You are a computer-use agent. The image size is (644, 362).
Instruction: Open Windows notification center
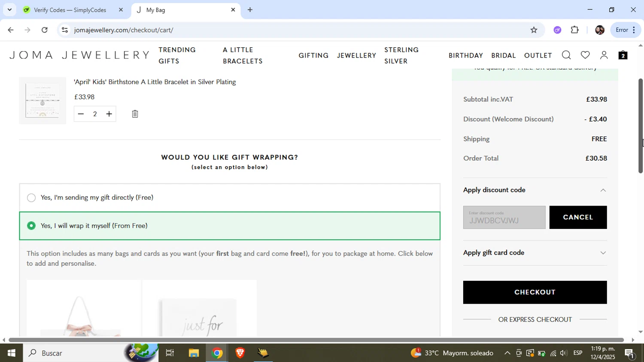pyautogui.click(x=630, y=353)
